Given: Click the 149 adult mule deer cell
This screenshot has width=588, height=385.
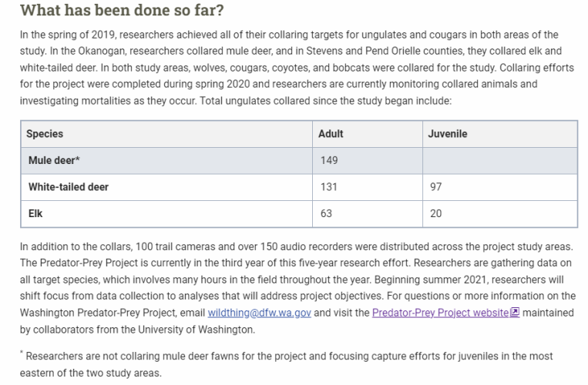Looking at the screenshot, I should 328,160.
